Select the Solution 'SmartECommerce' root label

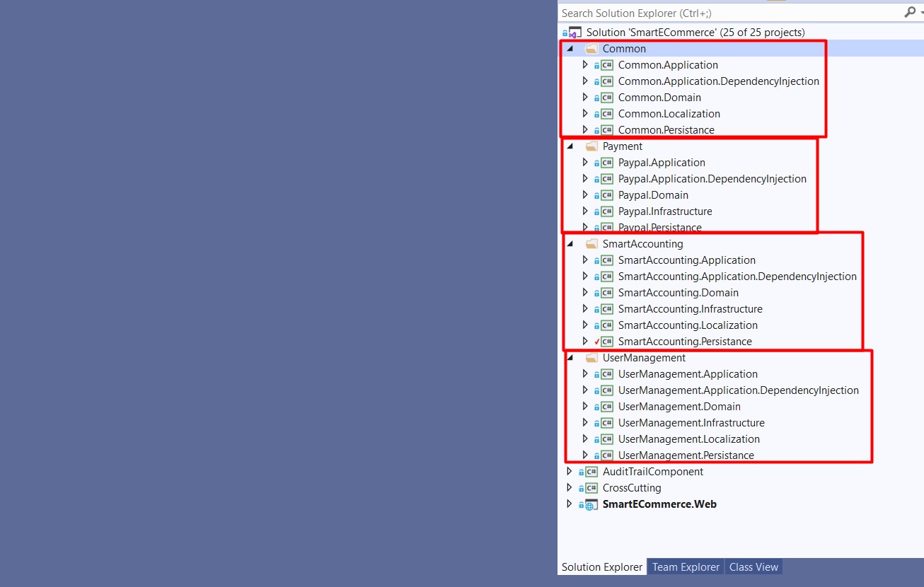pyautogui.click(x=695, y=33)
